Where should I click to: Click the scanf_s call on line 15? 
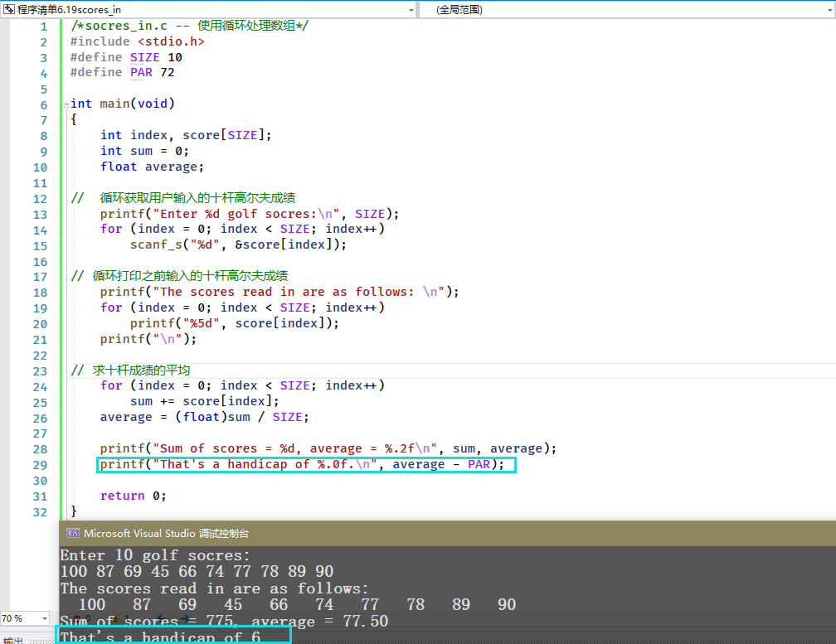(153, 245)
